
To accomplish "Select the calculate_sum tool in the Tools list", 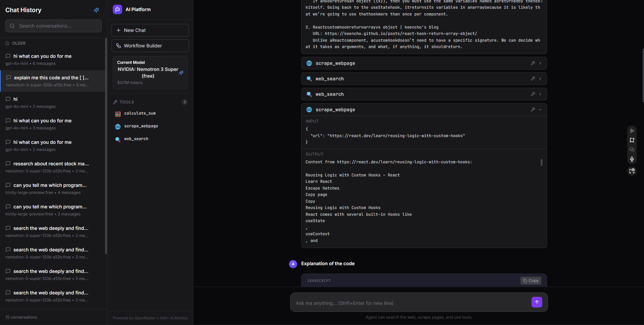I will coord(140,114).
